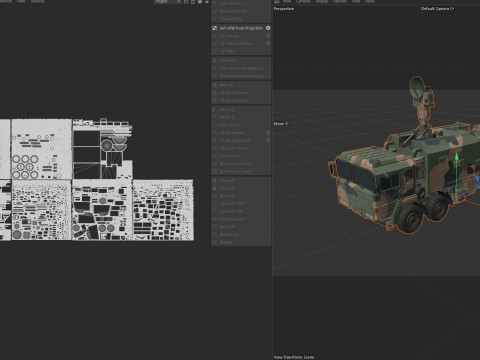This screenshot has width=480, height=360.
Task: Click Reset UV menu item
Action: [241, 196]
